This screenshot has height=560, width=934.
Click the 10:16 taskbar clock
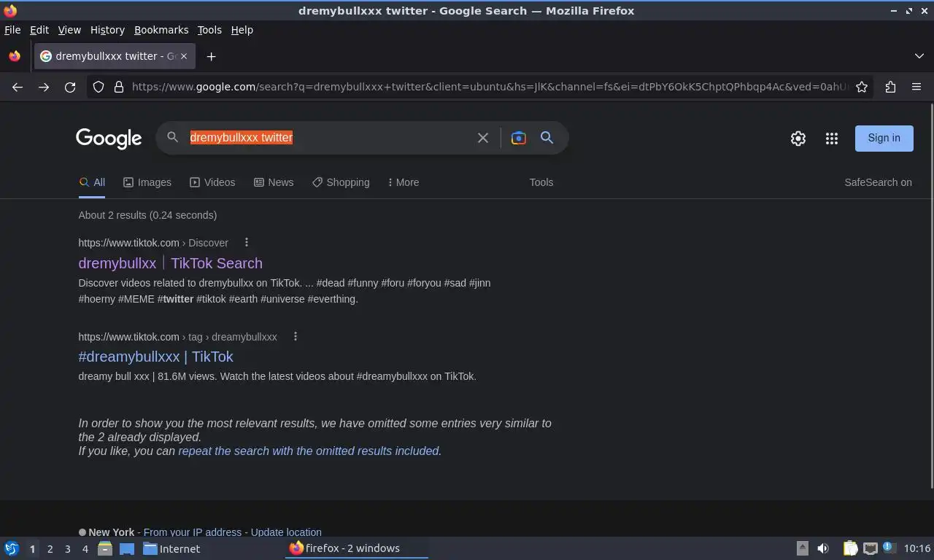916,548
